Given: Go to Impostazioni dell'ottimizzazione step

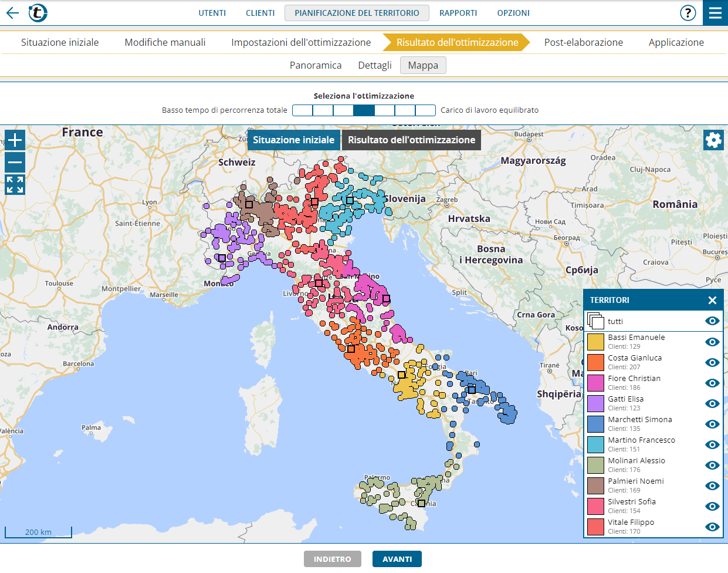Looking at the screenshot, I should (301, 42).
